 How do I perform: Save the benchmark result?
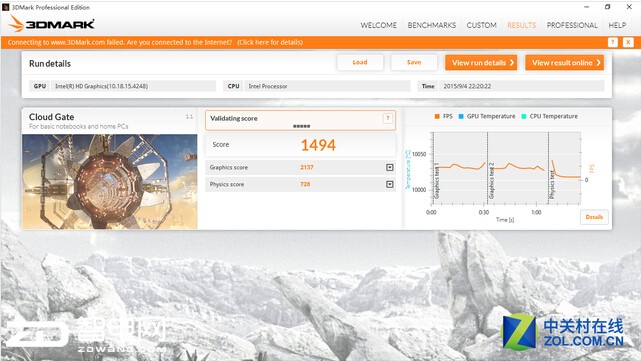click(x=414, y=63)
